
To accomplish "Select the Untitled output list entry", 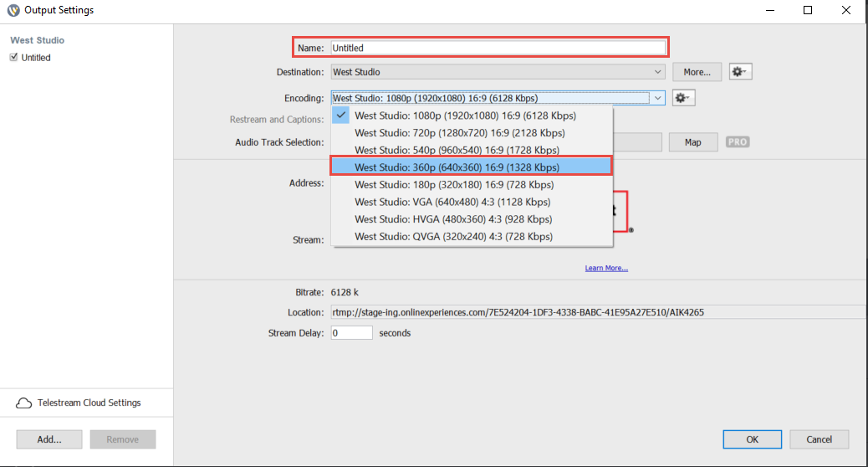I will (36, 58).
